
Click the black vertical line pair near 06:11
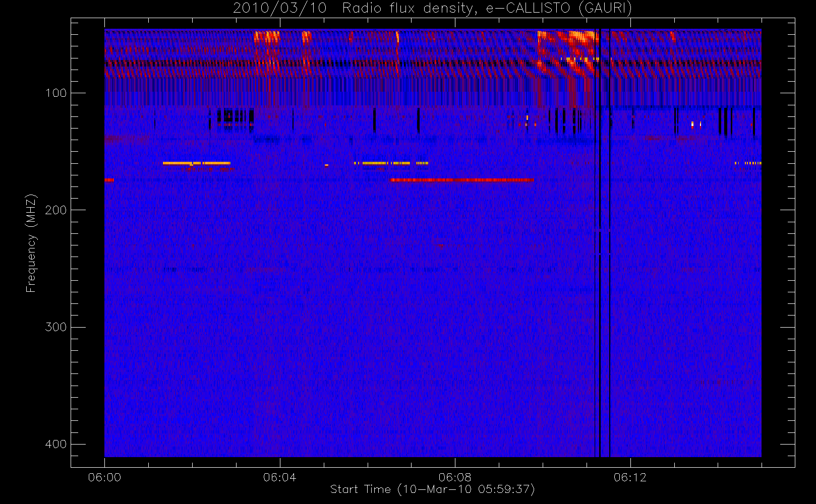coord(605,243)
